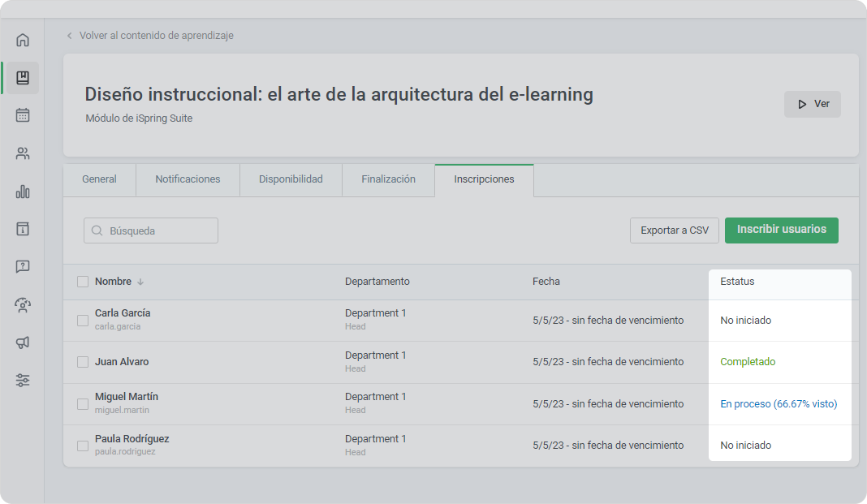The height and width of the screenshot is (504, 867).
Task: Open the Users icon in sidebar
Action: click(23, 153)
